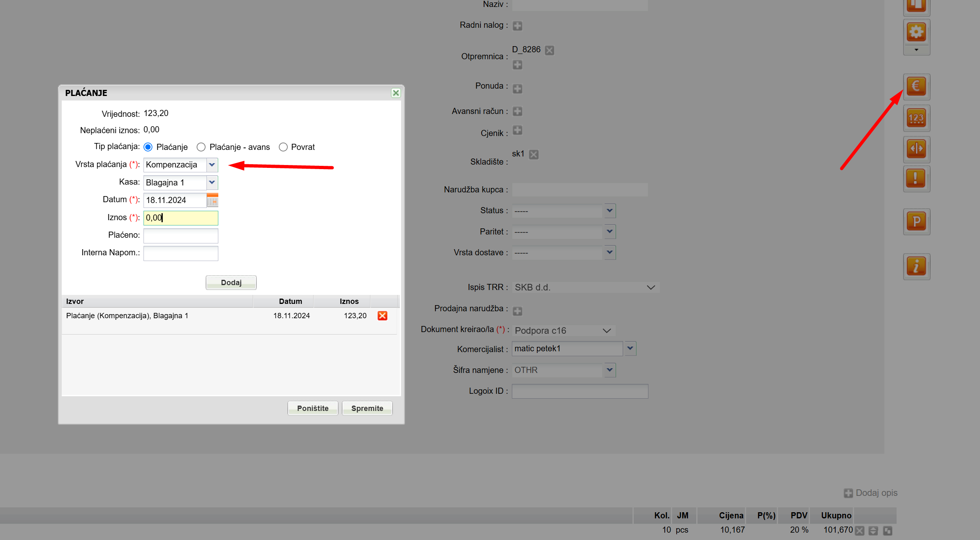Open the calendar picker next to Datum
Viewport: 980px width, 540px height.
coord(212,200)
